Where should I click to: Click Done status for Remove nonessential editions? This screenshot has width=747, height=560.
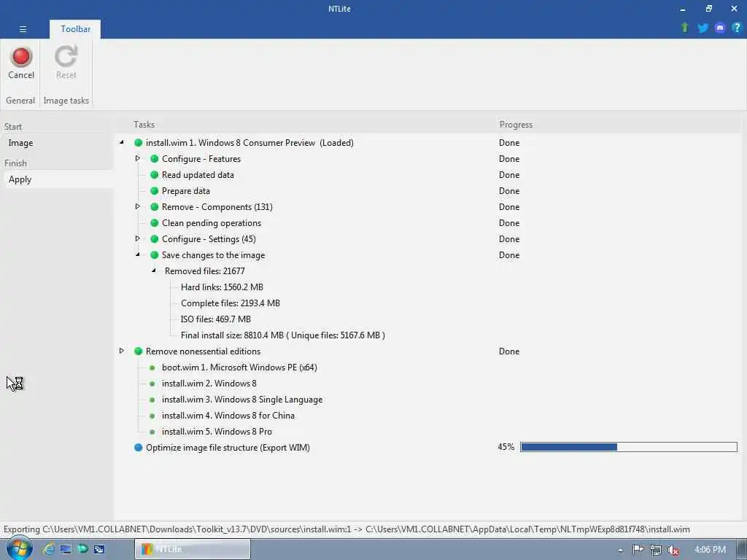(x=508, y=351)
